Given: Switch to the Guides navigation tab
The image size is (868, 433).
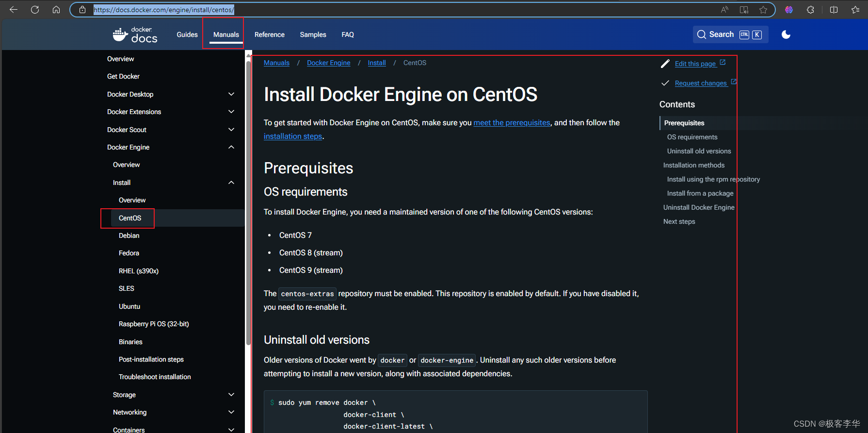Looking at the screenshot, I should click(x=187, y=34).
